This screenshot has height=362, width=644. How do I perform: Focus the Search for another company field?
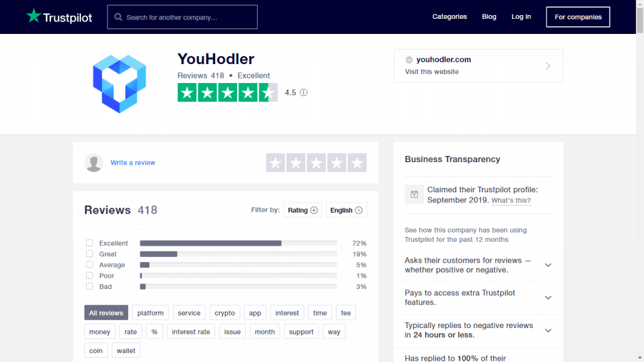[182, 17]
